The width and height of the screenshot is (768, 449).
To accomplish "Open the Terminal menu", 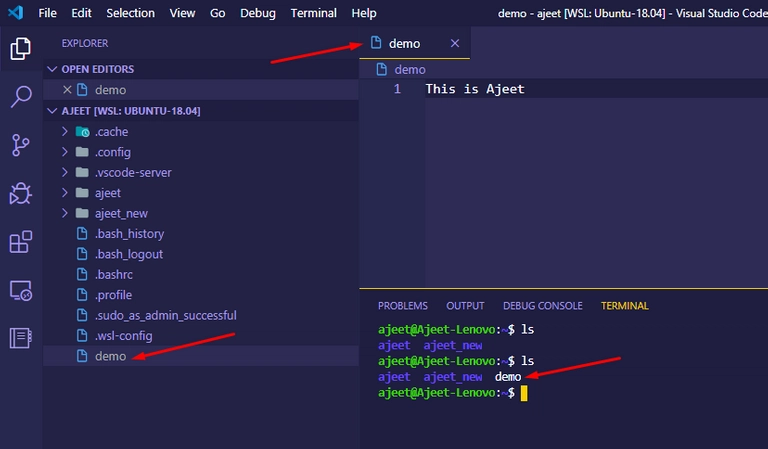I will click(x=313, y=13).
